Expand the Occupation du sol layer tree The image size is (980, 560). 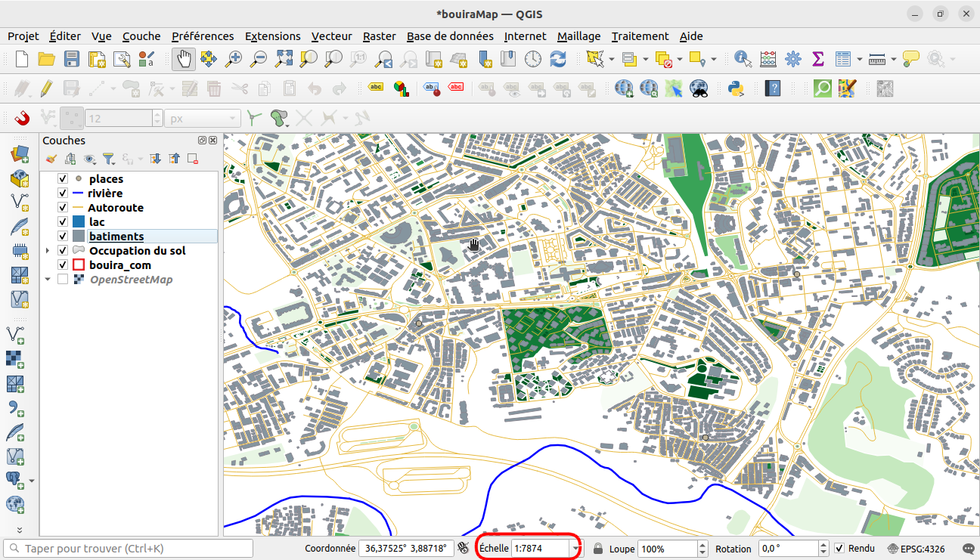[x=48, y=251]
